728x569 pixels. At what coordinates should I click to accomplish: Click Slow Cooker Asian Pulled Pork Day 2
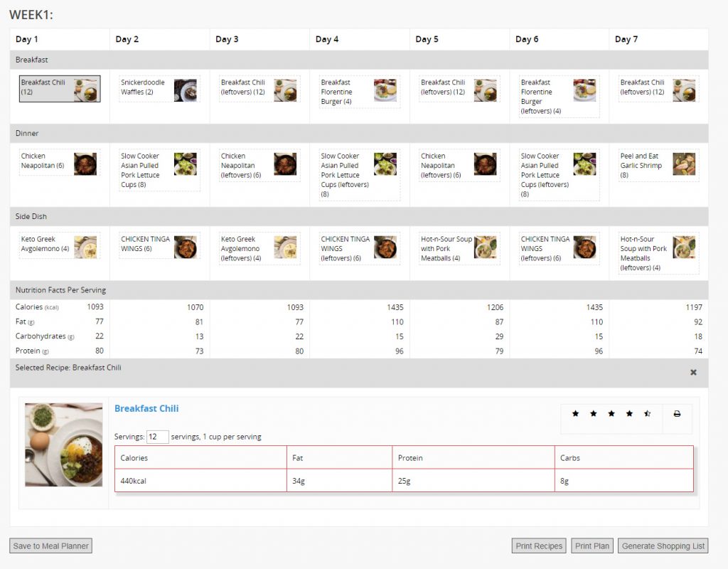point(159,171)
